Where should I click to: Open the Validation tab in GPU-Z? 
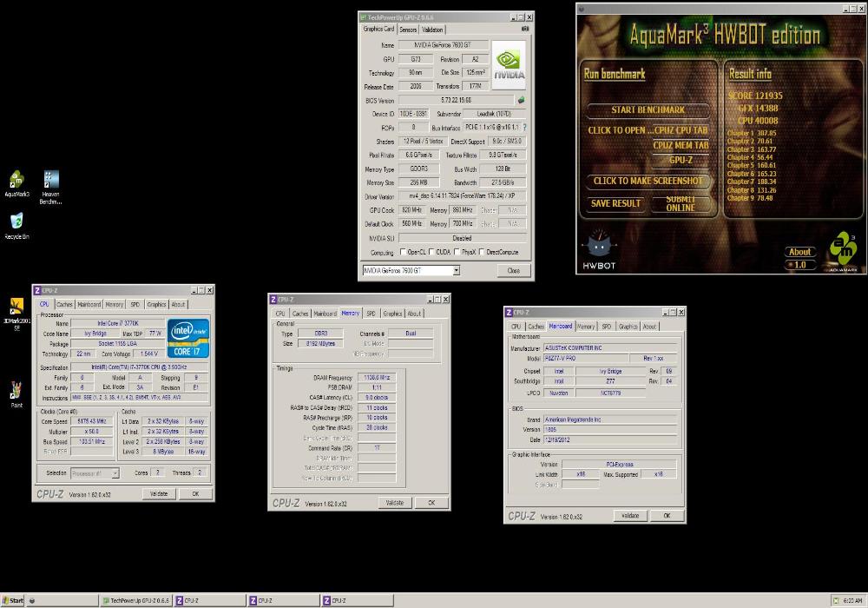coord(431,30)
